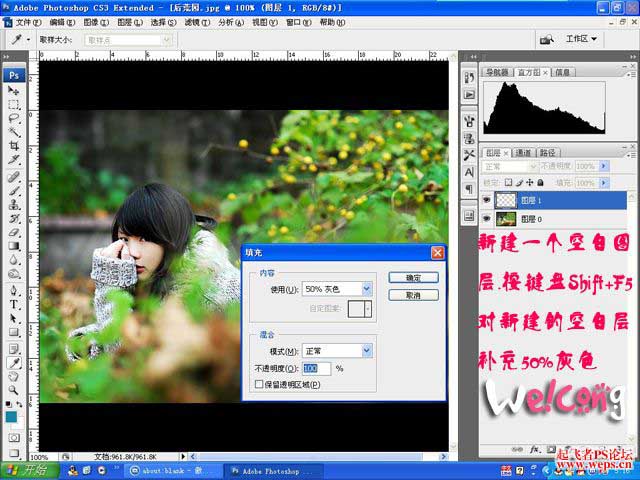Click 确定 button in fill dialog
The width and height of the screenshot is (640, 480).
tap(413, 278)
